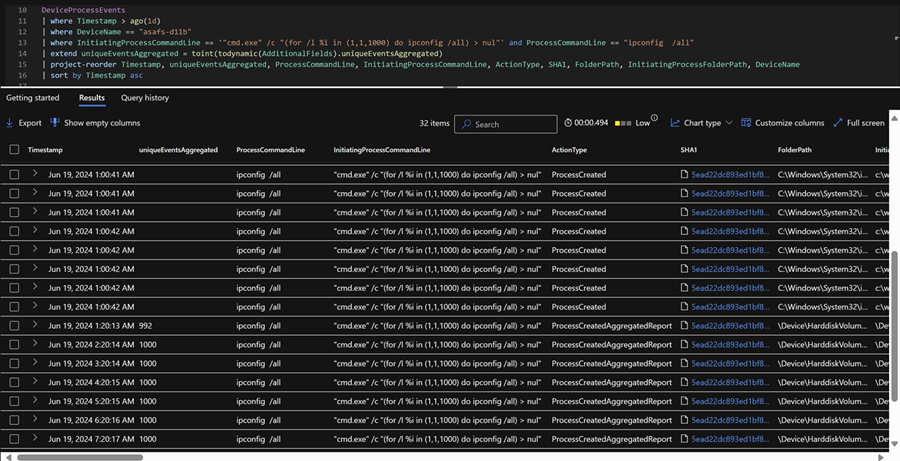This screenshot has width=900, height=461.
Task: Expand the 6:20:16 AM result row
Action: 34,421
